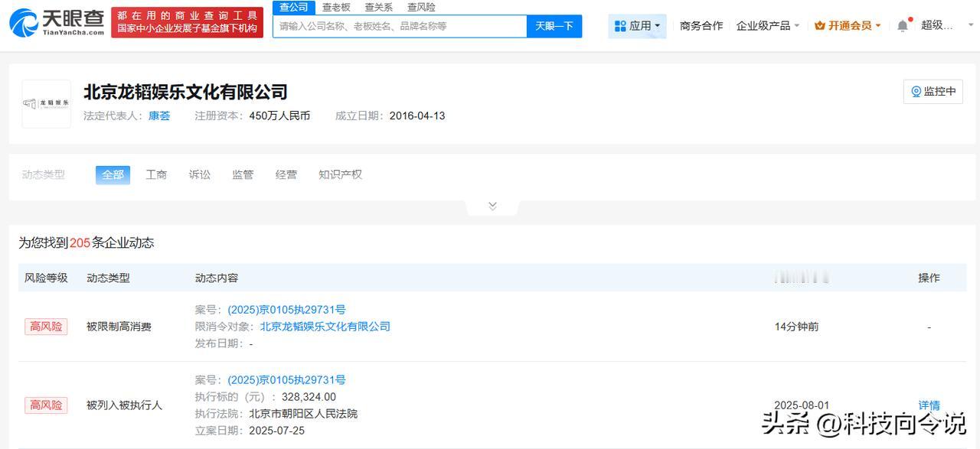Viewport: 980px width, 449px height.
Task: Click the 风险等级 column header
Action: [46, 278]
